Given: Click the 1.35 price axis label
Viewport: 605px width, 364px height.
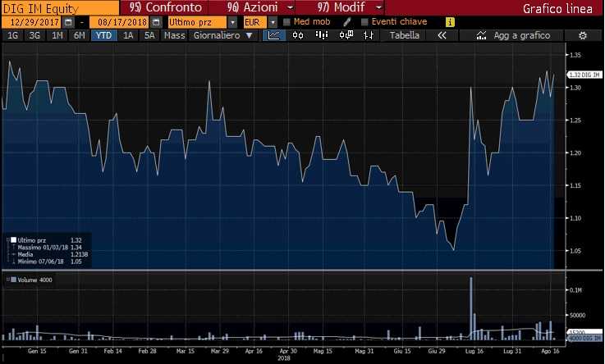Looking at the screenshot, I should pyautogui.click(x=575, y=55).
